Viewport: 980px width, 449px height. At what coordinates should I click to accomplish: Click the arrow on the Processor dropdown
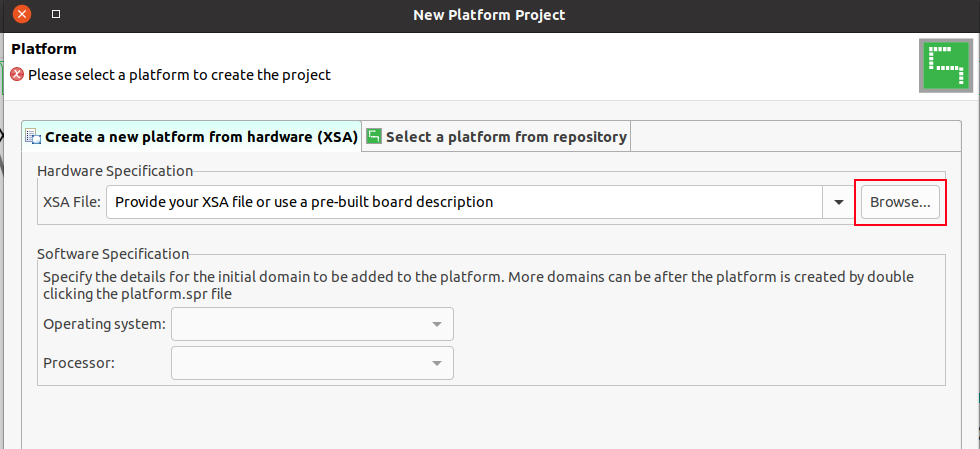click(x=437, y=364)
